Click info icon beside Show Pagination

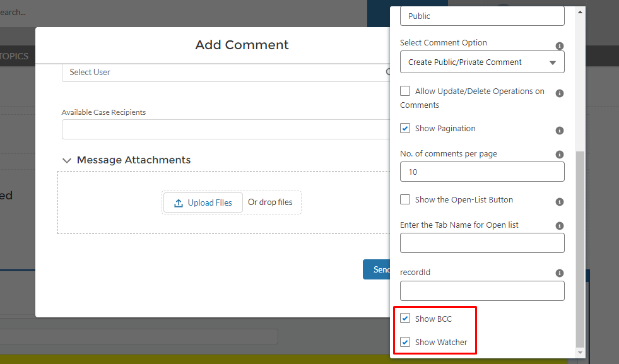[x=559, y=131]
